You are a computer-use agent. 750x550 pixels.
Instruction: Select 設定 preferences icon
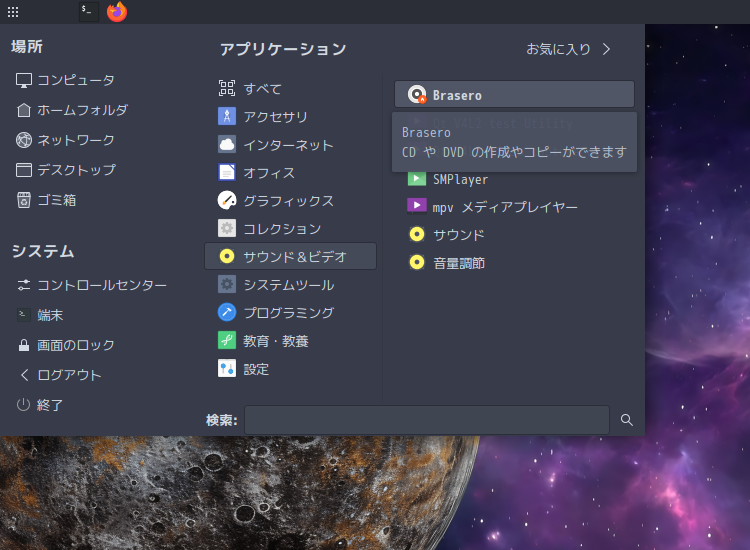pyautogui.click(x=227, y=368)
